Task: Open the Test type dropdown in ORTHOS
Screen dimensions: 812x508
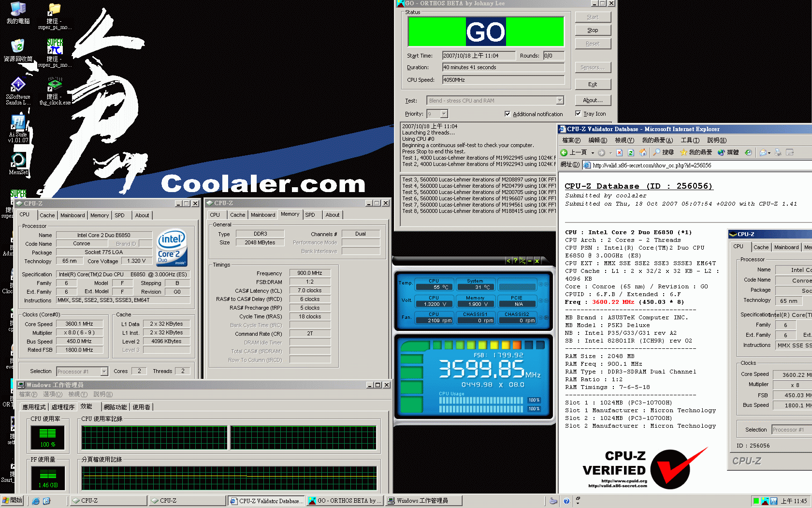Action: (x=560, y=101)
